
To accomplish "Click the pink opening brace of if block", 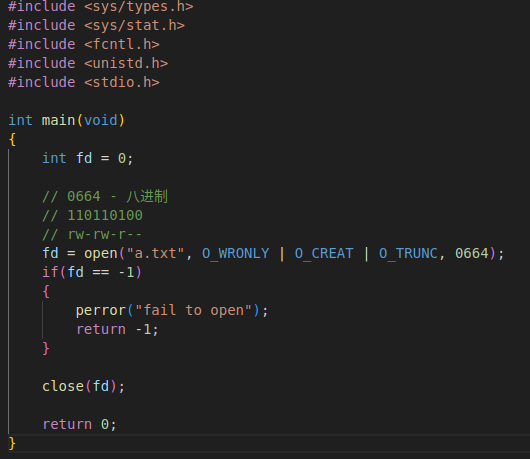I will (x=46, y=291).
